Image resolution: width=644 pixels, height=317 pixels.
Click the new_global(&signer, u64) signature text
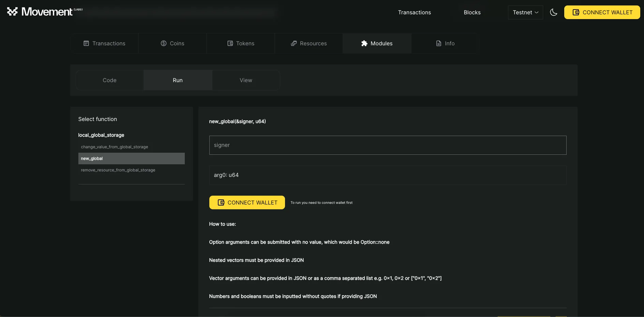point(238,121)
